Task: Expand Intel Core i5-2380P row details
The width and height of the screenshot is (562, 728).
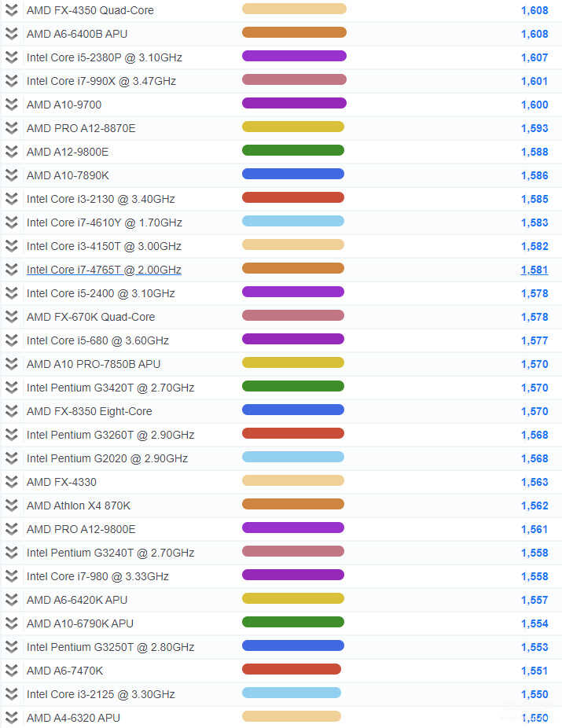Action: click(x=12, y=57)
